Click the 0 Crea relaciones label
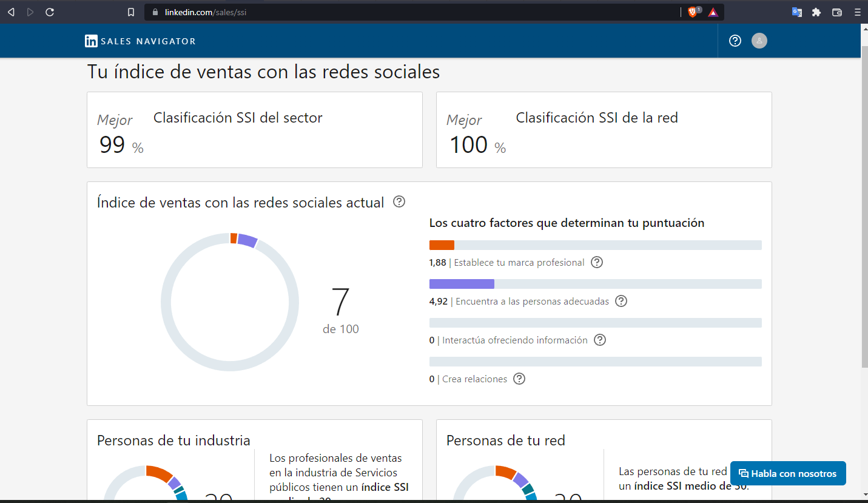 click(x=468, y=379)
